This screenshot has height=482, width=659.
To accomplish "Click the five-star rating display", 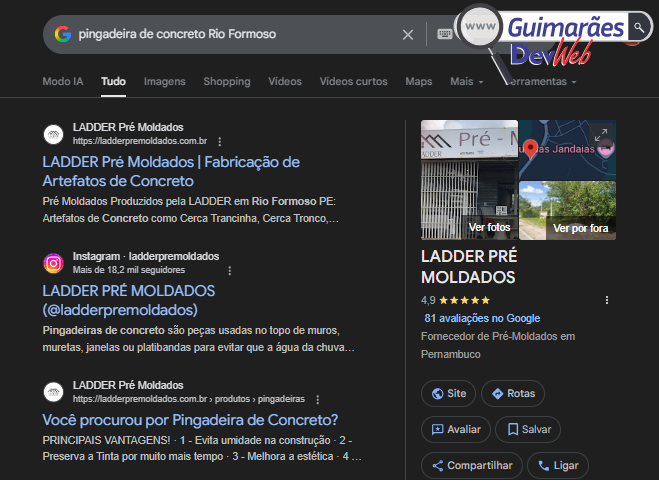I will (464, 300).
